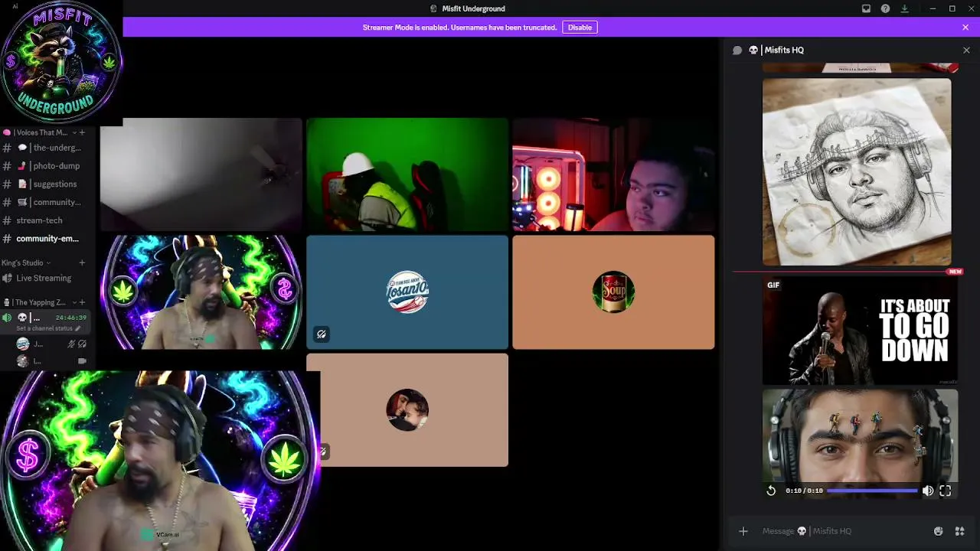Open the photo-dump channel
The width and height of the screenshot is (980, 551).
44,166
